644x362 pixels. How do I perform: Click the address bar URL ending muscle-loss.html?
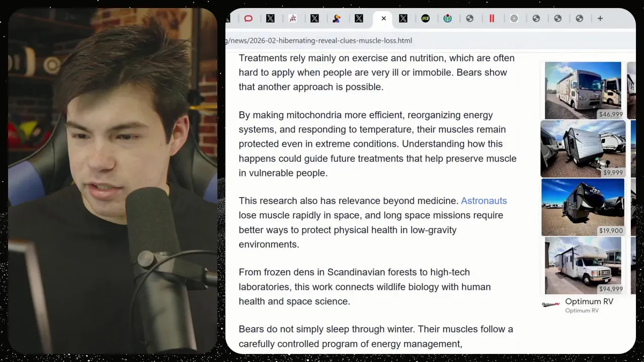319,41
